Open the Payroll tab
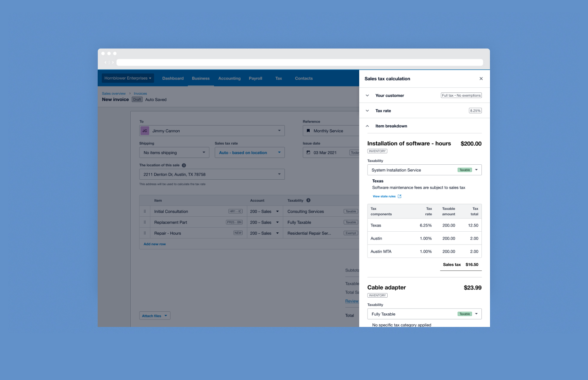Viewport: 588px width, 380px height. 255,78
